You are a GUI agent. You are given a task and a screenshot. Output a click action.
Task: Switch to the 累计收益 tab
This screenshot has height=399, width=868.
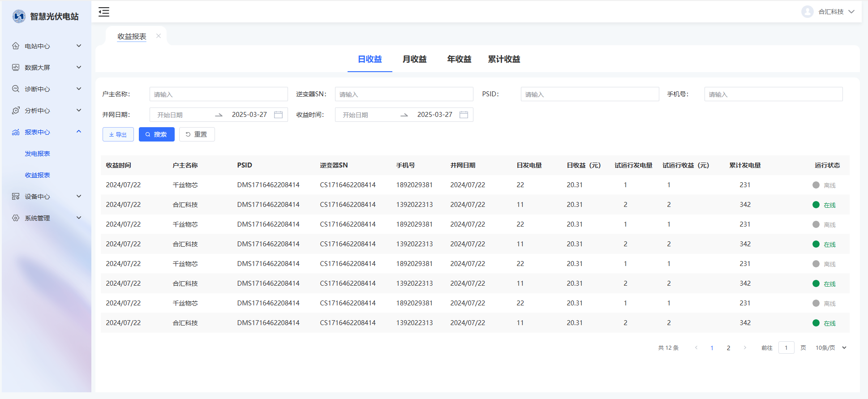pyautogui.click(x=504, y=59)
